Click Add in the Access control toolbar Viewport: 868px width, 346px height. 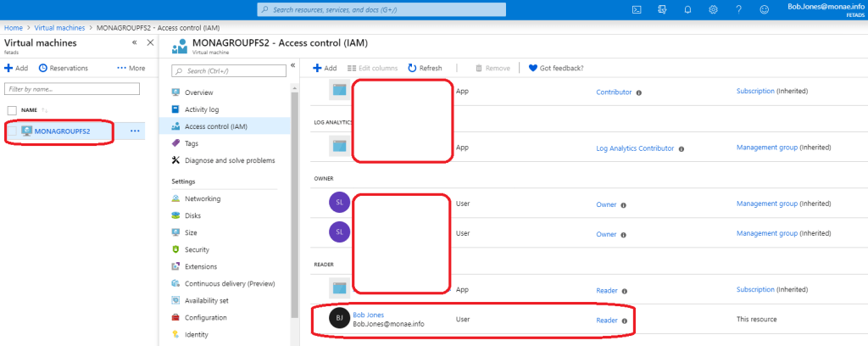pyautogui.click(x=325, y=68)
